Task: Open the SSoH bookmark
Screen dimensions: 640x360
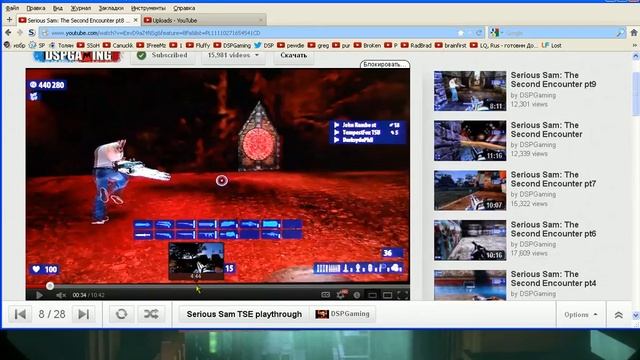Action: (89, 45)
